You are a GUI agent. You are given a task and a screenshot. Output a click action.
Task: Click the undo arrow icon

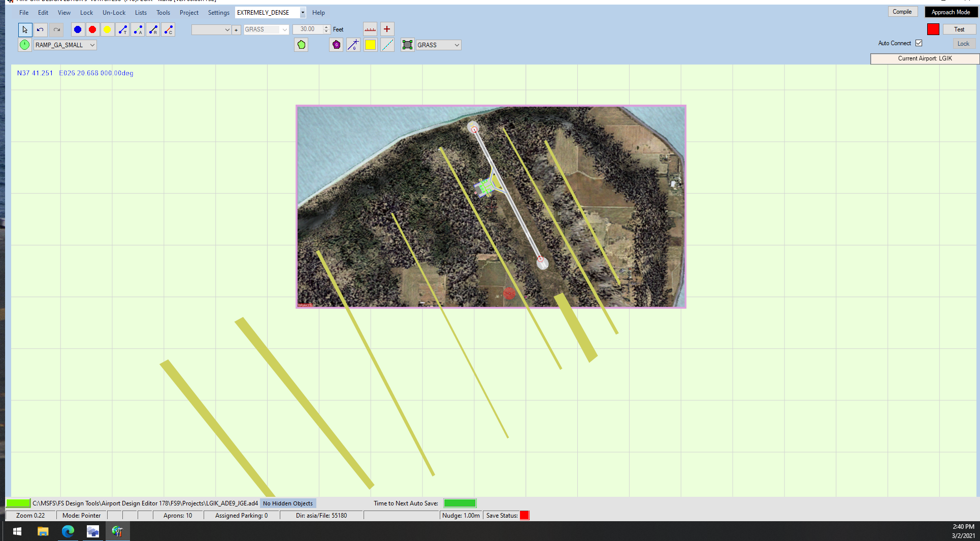pos(40,29)
